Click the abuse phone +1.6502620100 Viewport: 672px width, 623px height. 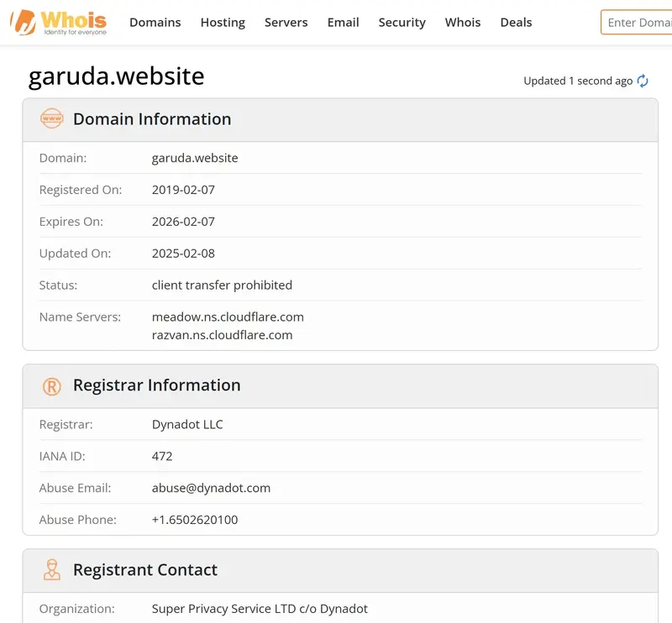pos(195,520)
